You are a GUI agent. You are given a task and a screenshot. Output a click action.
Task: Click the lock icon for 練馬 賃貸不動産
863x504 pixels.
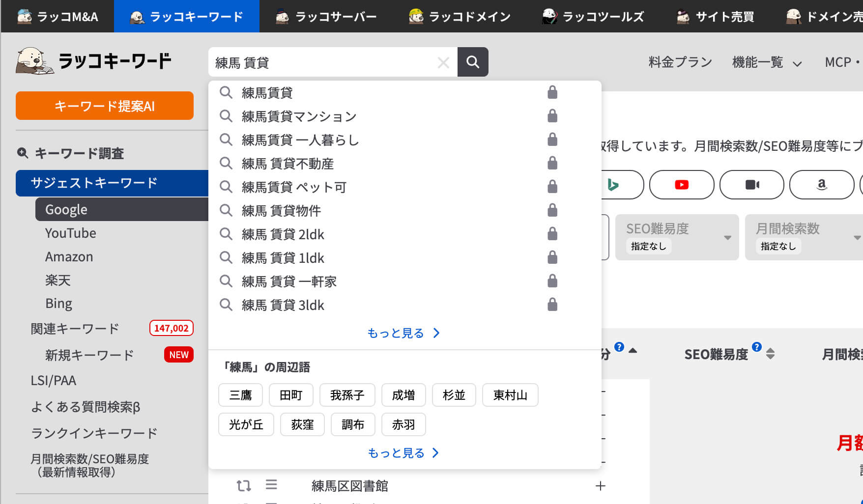[x=552, y=163]
